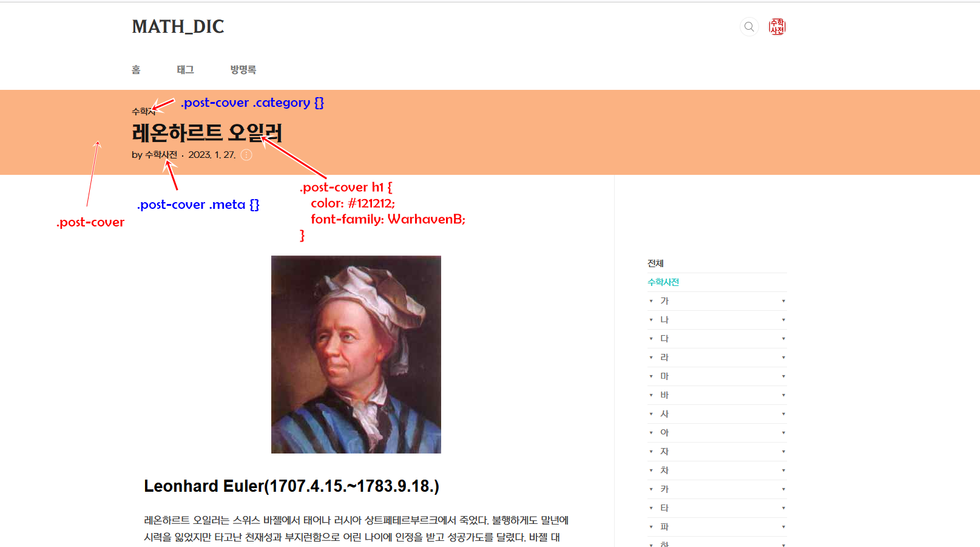
Task: Click the post date 2023. 1. 27.
Action: [x=212, y=155]
